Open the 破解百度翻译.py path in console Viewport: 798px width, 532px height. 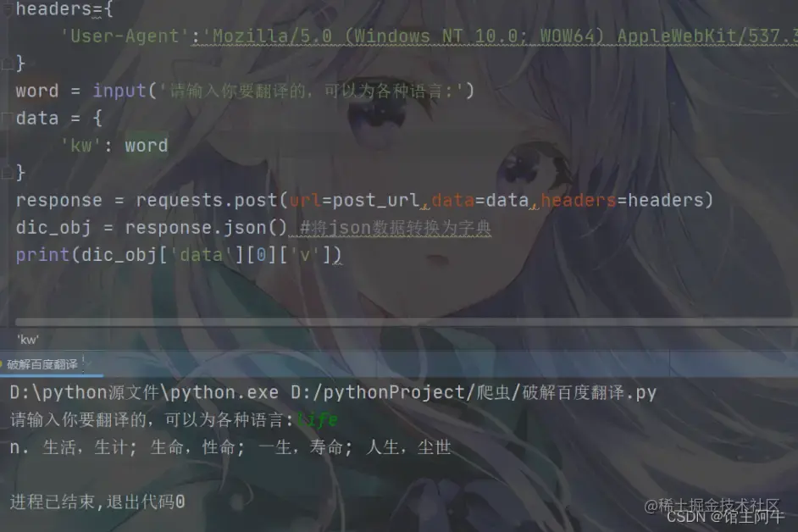click(x=474, y=392)
